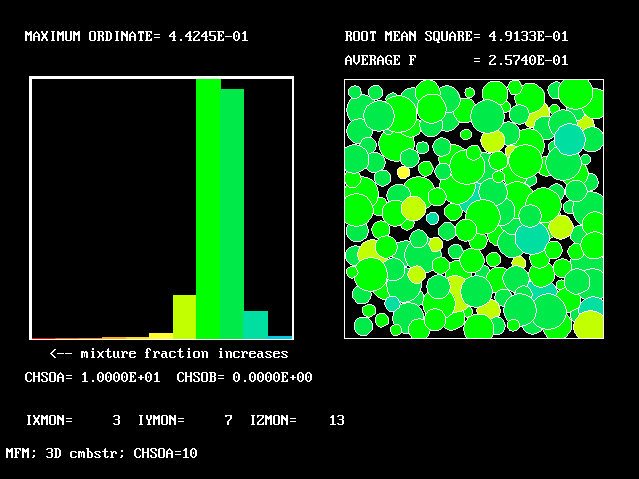Click the large teal circle near plot's upper right

click(568, 138)
